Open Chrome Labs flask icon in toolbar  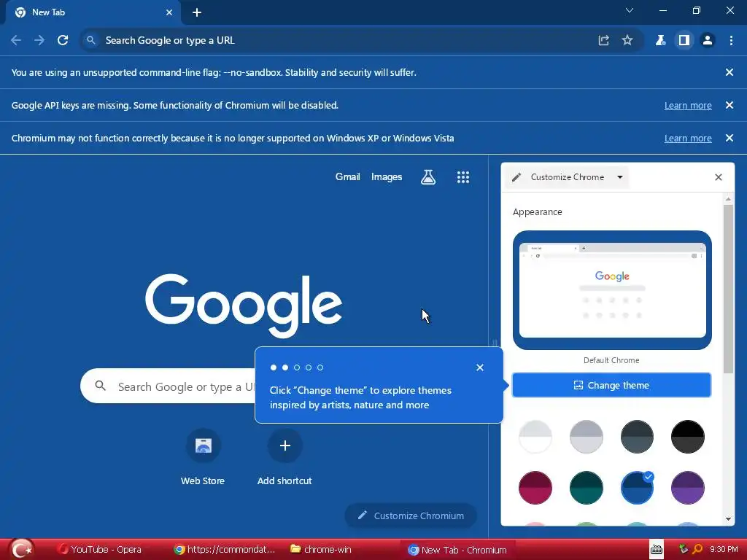coord(660,41)
